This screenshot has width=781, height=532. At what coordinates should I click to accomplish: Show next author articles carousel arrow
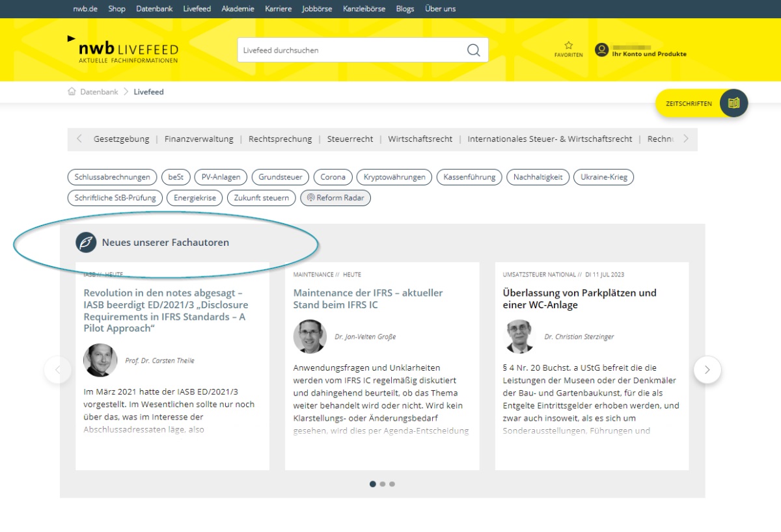pos(707,370)
